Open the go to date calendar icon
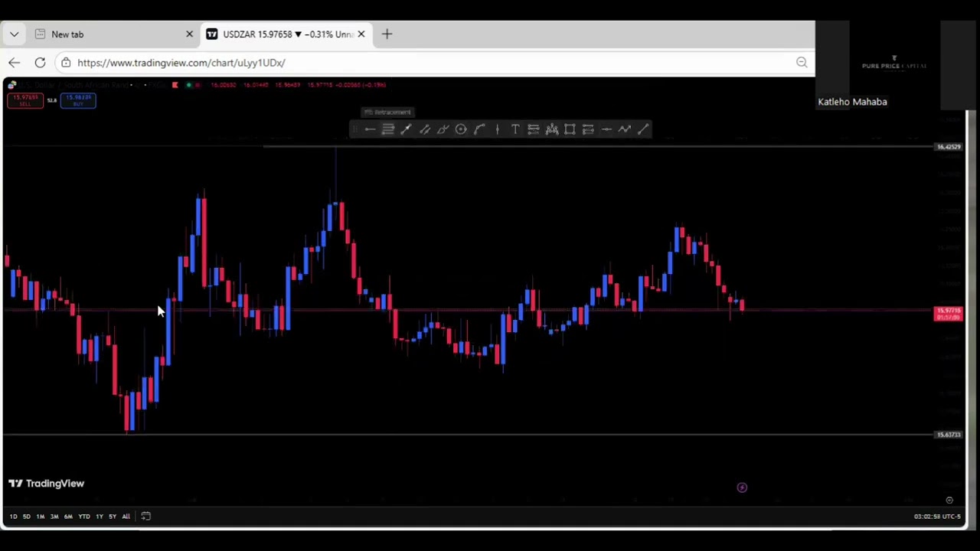This screenshot has width=980, height=551. coord(146,517)
